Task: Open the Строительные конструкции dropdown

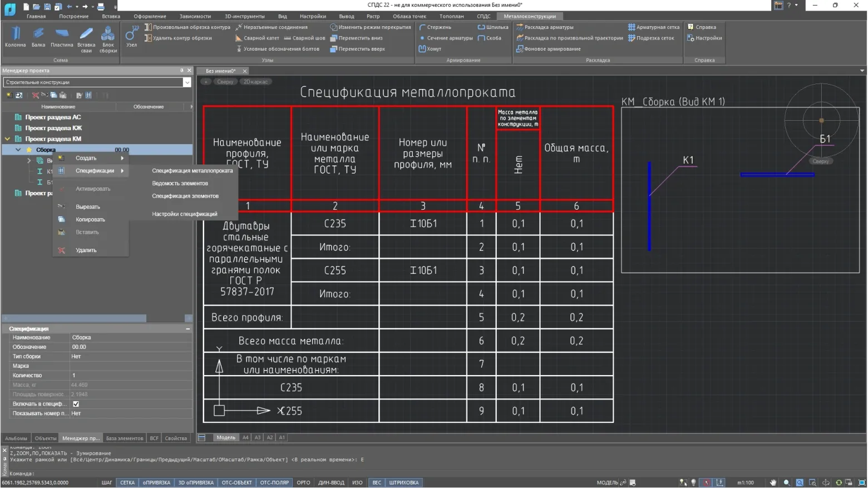Action: click(187, 82)
